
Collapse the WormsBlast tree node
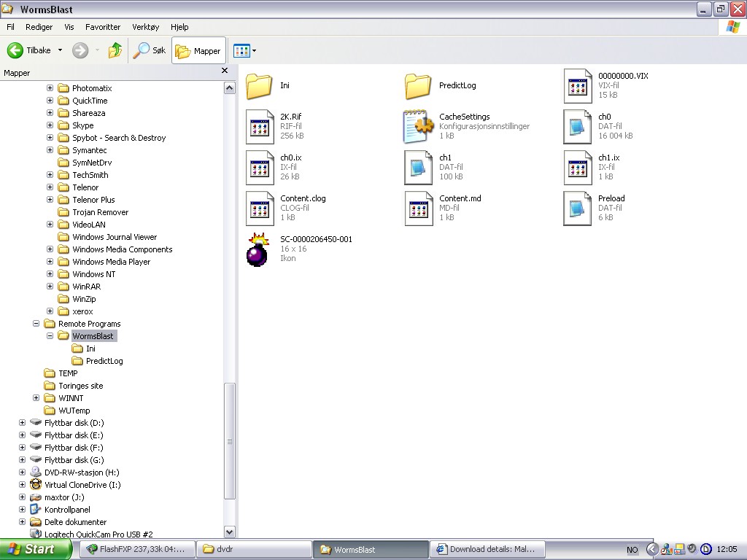(x=50, y=335)
